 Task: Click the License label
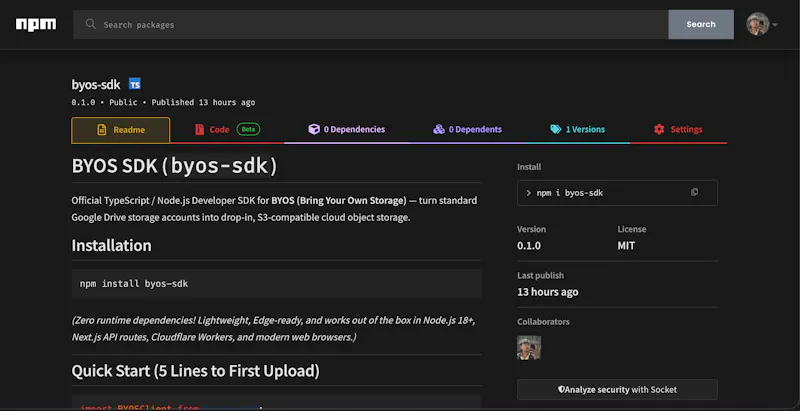pyautogui.click(x=632, y=229)
